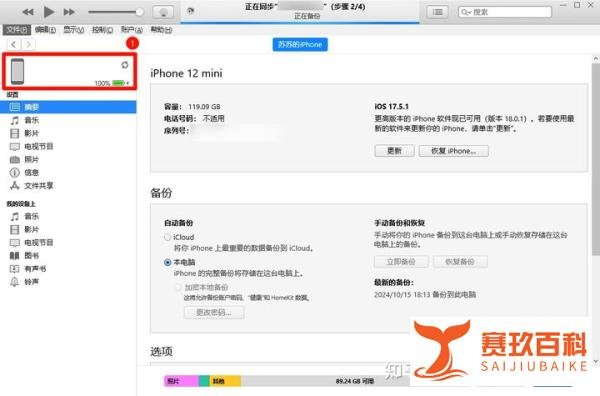Image resolution: width=600 pixels, height=396 pixels.
Task: Open the 显示(V) menu
Action: click(x=73, y=29)
